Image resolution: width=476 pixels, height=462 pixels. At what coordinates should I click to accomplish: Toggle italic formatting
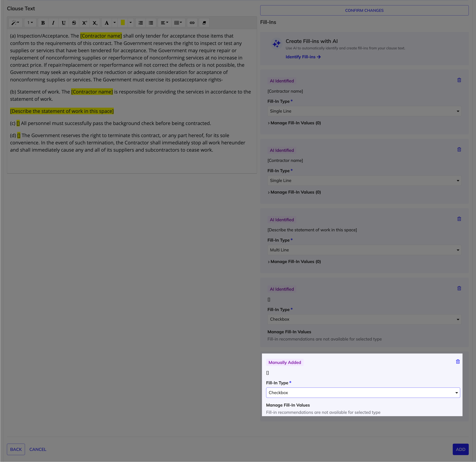[53, 23]
